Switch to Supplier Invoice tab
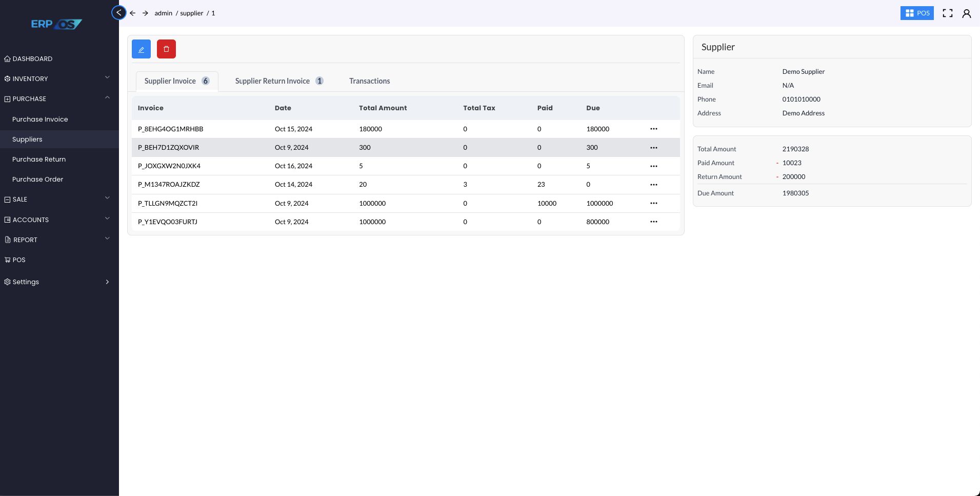This screenshot has height=496, width=980. pyautogui.click(x=177, y=81)
